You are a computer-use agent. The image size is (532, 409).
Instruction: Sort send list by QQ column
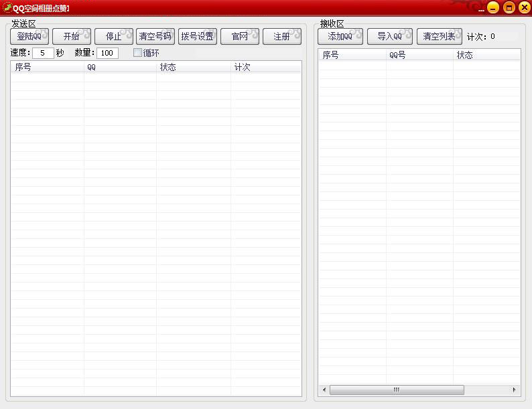click(120, 67)
